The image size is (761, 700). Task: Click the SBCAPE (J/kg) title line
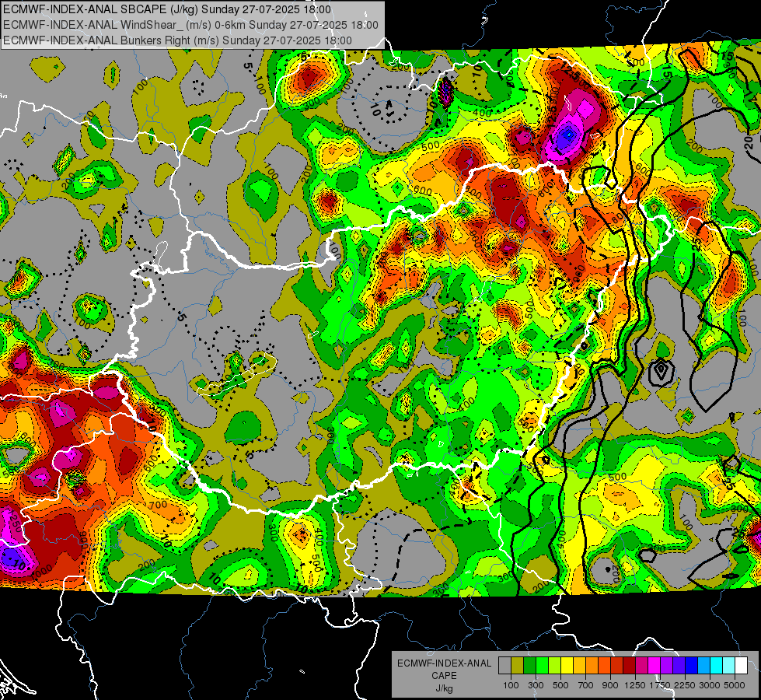pyautogui.click(x=167, y=9)
